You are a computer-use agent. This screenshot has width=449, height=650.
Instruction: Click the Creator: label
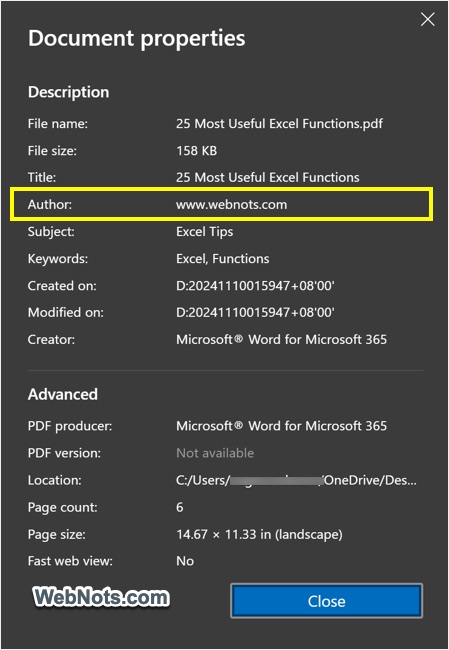51,340
